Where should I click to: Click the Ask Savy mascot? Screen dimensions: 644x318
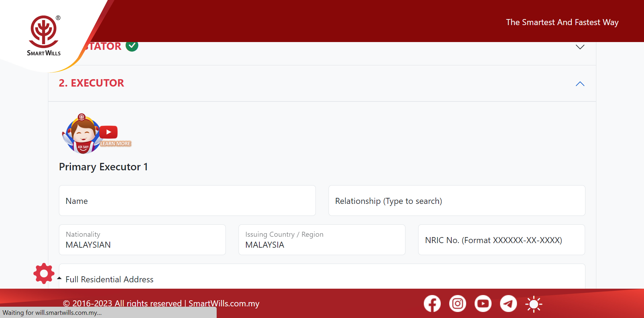(82, 134)
